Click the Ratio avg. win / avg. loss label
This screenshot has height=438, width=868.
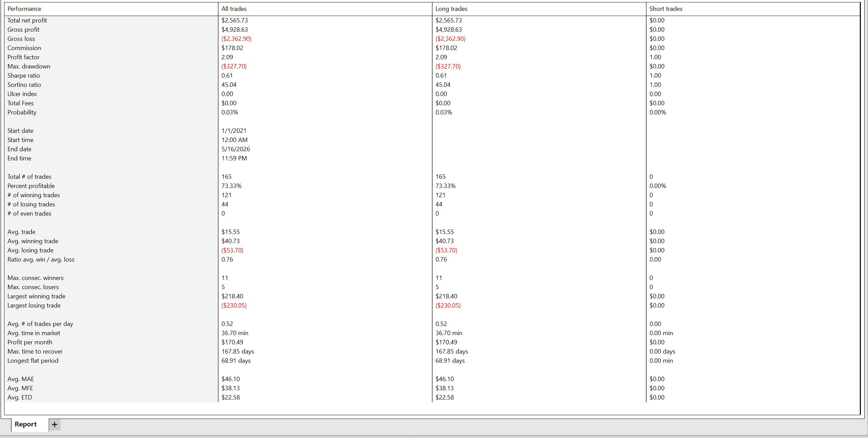tap(41, 260)
